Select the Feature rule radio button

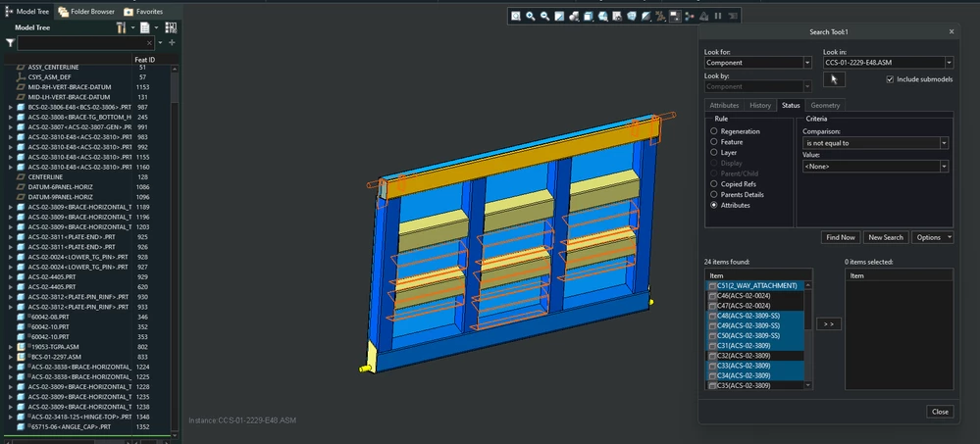[714, 142]
